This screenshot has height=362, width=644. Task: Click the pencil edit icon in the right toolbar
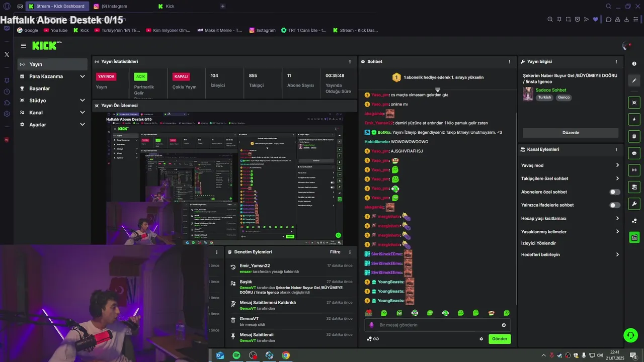634,80
